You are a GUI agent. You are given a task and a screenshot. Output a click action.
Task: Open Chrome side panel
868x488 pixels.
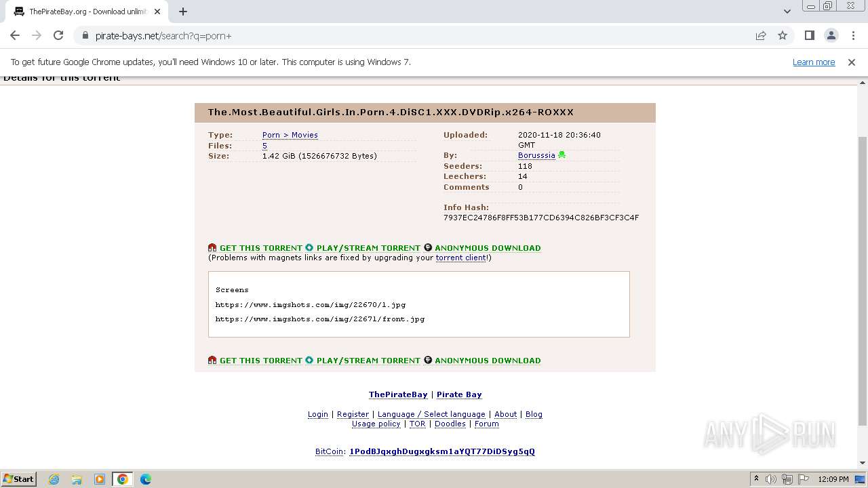point(809,35)
